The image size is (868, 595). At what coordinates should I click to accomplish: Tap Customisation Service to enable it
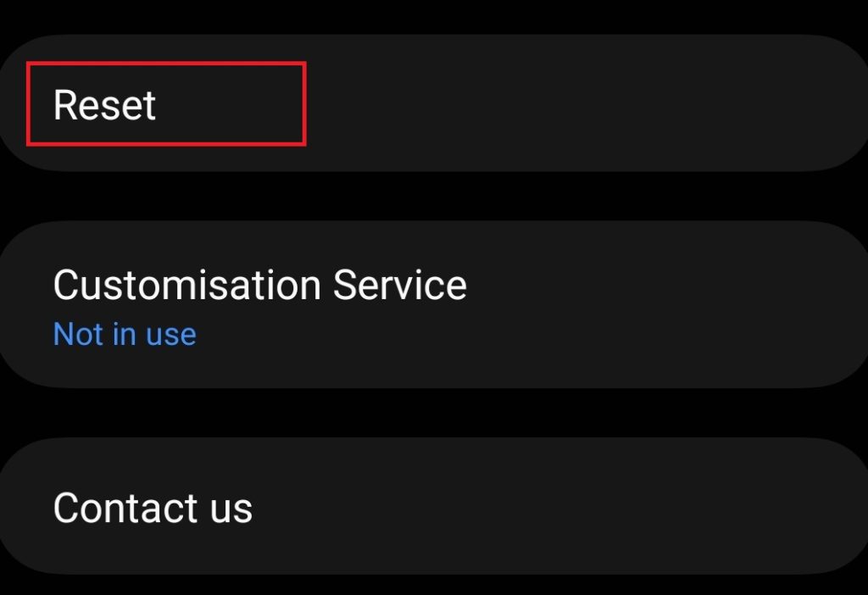tap(259, 284)
